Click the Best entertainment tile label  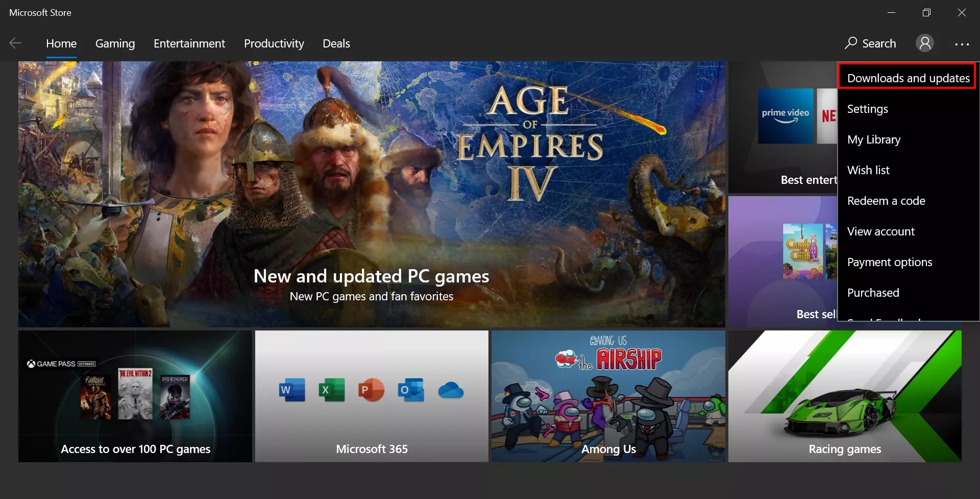(x=808, y=180)
